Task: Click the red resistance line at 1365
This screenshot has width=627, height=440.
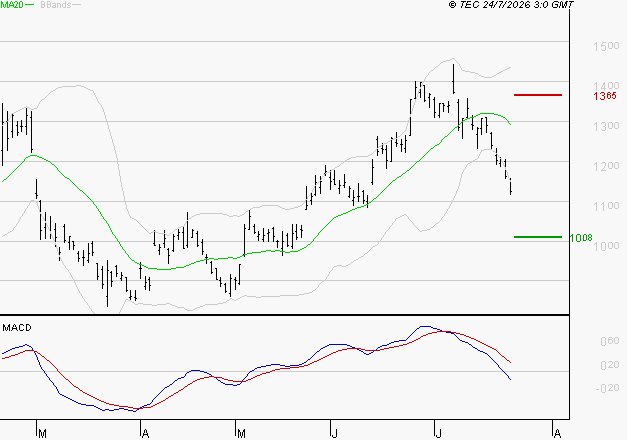Action: click(538, 95)
